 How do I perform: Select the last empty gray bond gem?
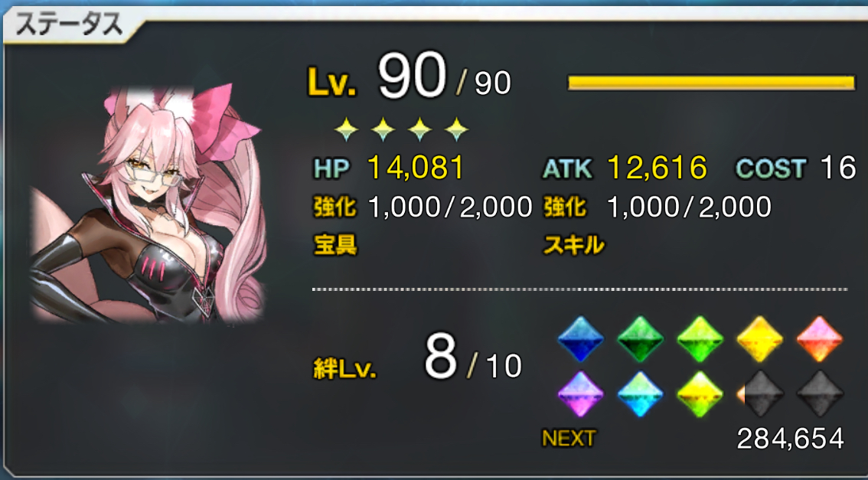819,393
